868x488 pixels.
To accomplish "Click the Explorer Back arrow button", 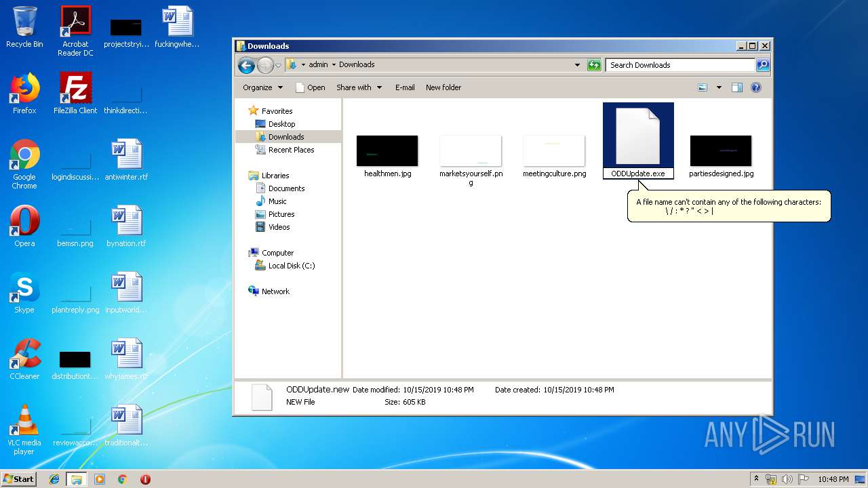I will 246,65.
